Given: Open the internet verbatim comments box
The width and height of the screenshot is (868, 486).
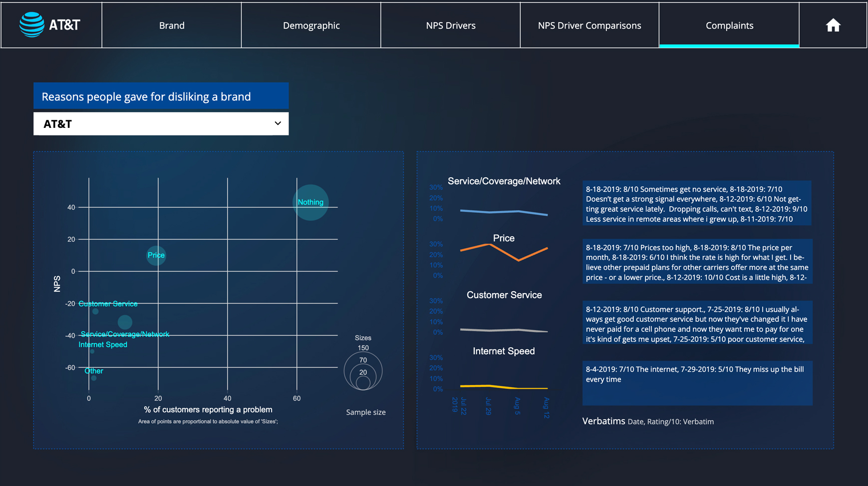Looking at the screenshot, I should point(697,383).
